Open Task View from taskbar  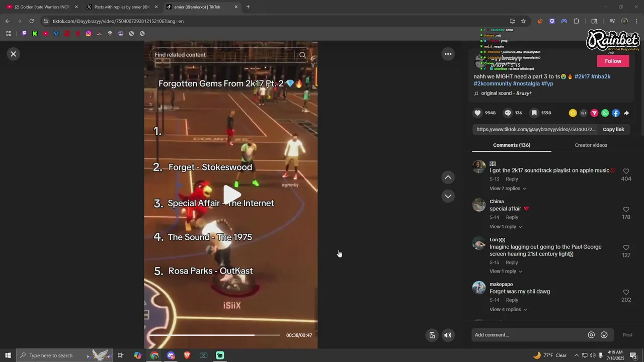(121, 355)
